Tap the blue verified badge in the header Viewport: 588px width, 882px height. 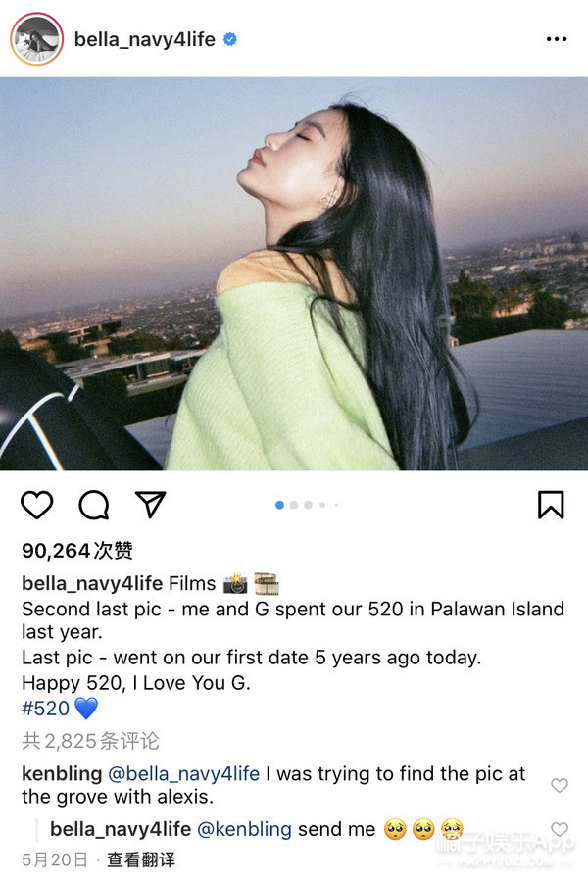(230, 40)
